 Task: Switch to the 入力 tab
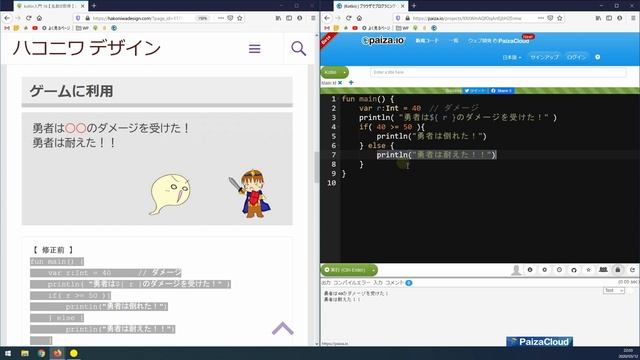click(x=378, y=282)
